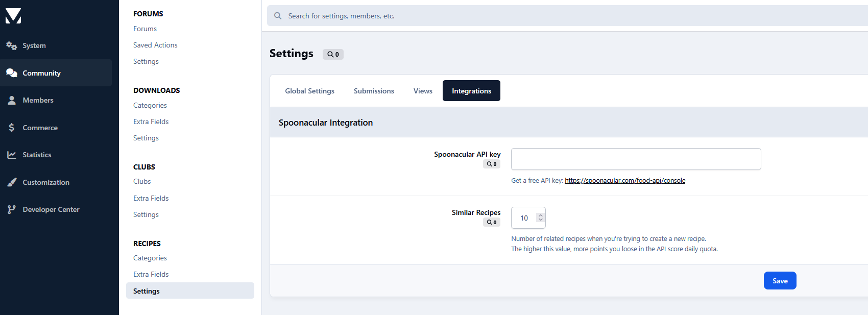Open Extra Fields under Clubs
The image size is (868, 315).
pos(151,198)
